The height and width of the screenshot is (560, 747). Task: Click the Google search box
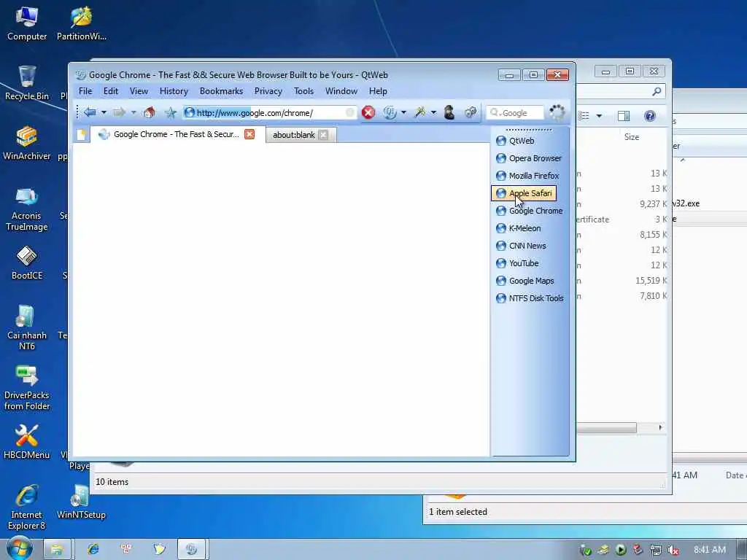point(514,113)
